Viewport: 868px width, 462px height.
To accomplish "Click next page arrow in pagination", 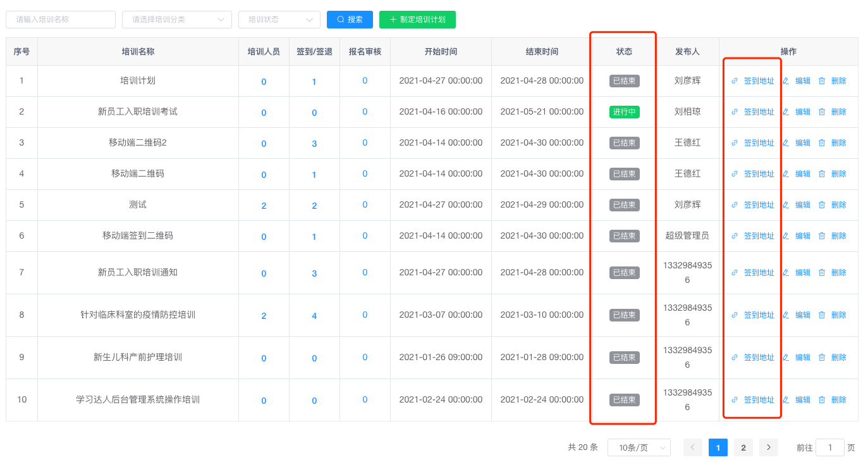I will (x=768, y=447).
